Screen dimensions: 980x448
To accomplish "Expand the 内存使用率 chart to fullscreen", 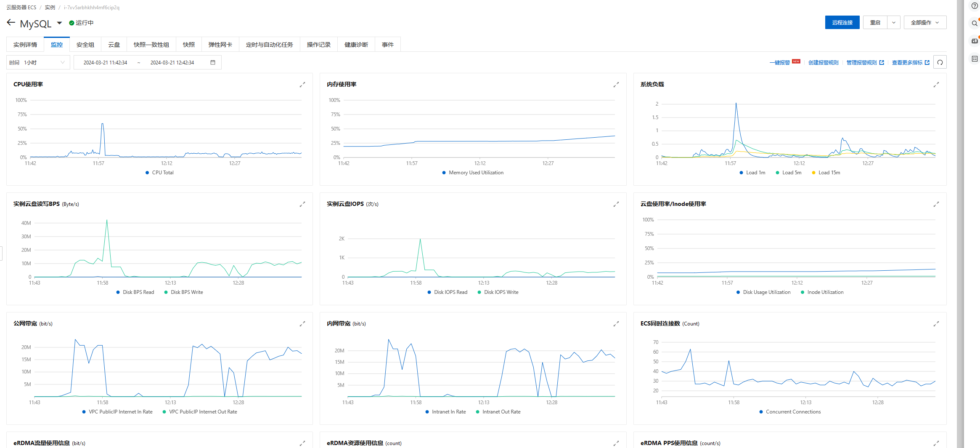I will pos(616,85).
